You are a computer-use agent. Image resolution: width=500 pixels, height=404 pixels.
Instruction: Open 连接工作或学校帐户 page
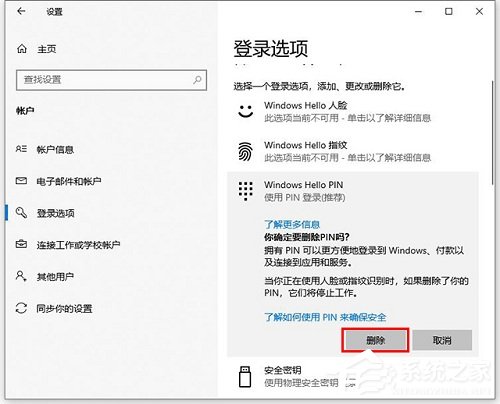[78, 245]
